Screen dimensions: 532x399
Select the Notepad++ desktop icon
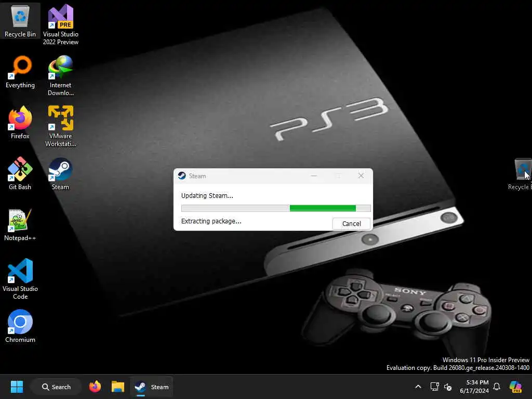[20, 224]
